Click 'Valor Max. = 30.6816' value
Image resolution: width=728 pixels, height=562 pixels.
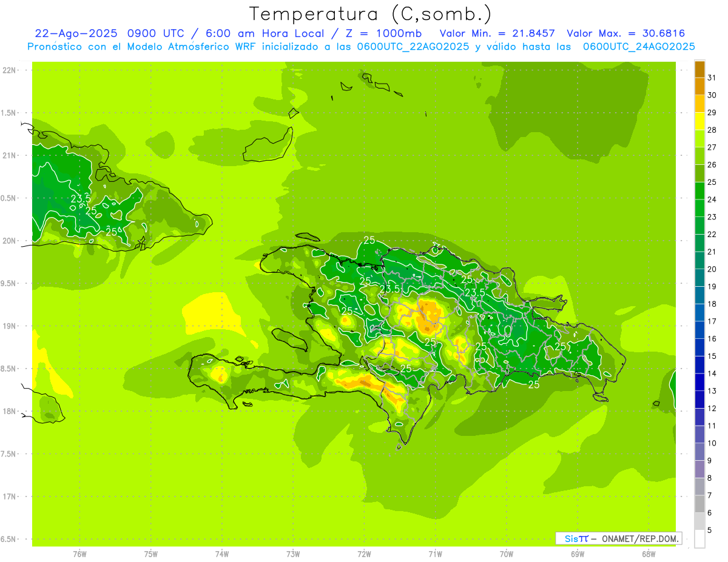coord(625,33)
